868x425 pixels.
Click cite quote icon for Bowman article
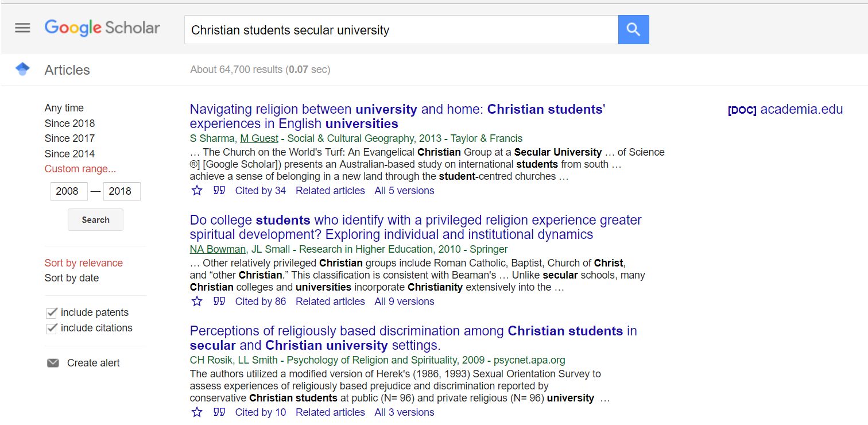[219, 302]
